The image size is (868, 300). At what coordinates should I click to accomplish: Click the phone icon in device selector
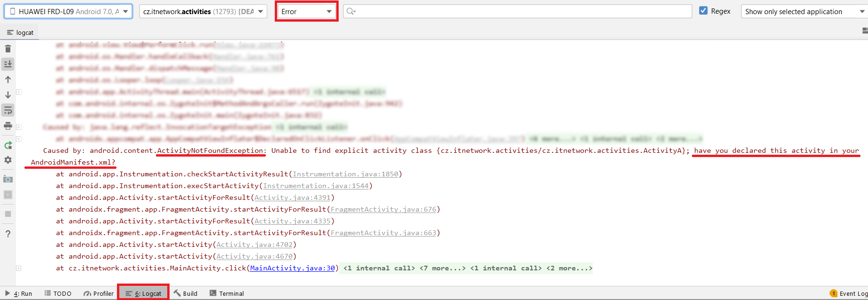coord(13,11)
